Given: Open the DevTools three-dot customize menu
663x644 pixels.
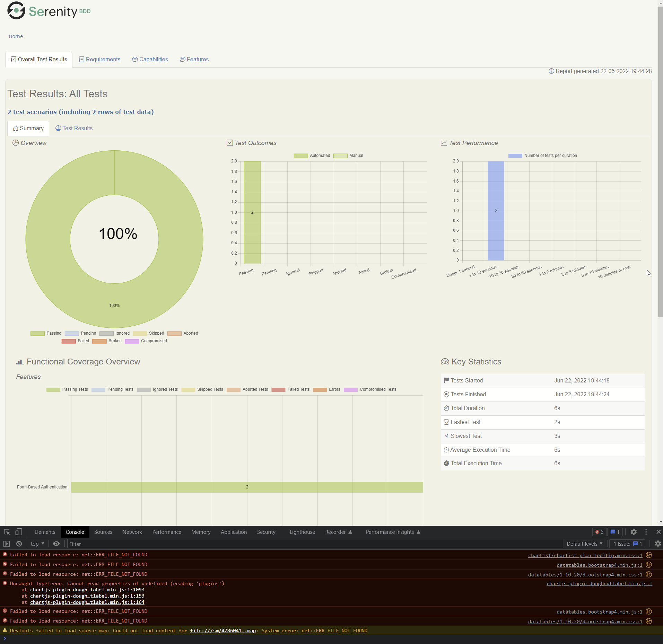Looking at the screenshot, I should [645, 532].
